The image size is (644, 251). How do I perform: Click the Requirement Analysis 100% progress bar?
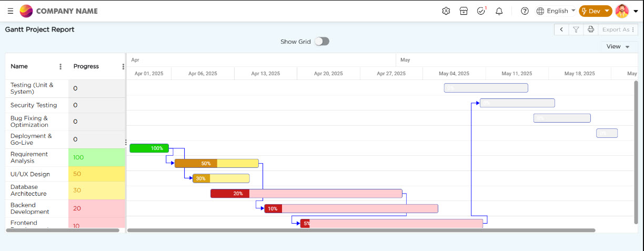pyautogui.click(x=149, y=148)
